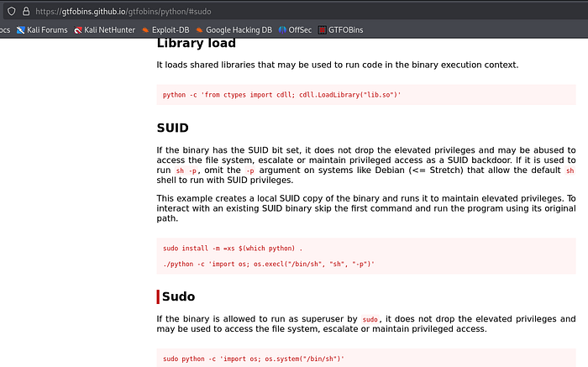Click the Sudo section heading
This screenshot has width=588, height=367.
(178, 296)
